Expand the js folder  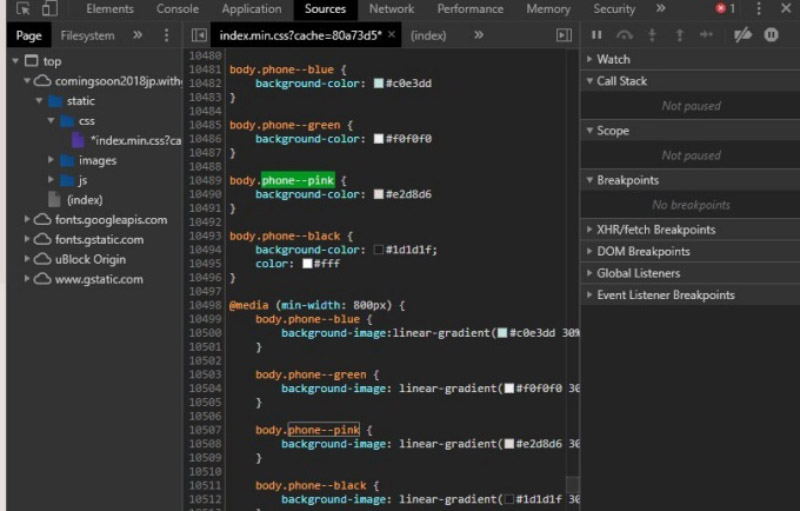pyautogui.click(x=51, y=180)
